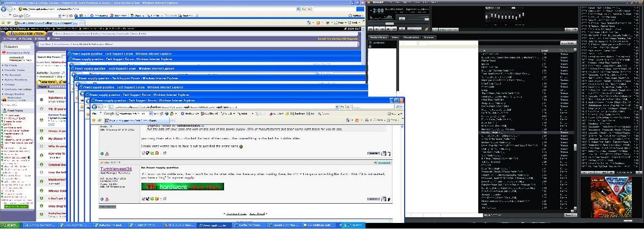
Task: Open the Tumbleweed36 profile link
Action: (x=116, y=168)
